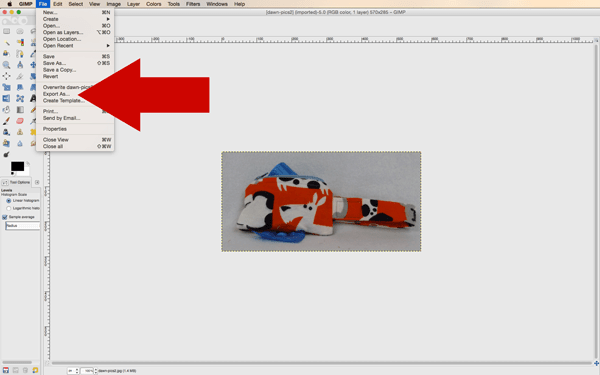Select the Measure compass tool

(x=20, y=65)
